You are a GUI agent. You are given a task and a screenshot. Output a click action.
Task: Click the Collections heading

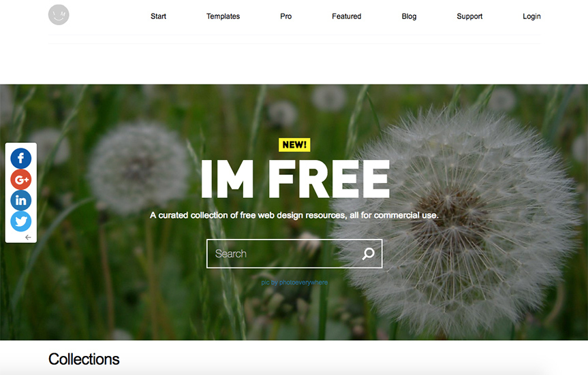[84, 359]
